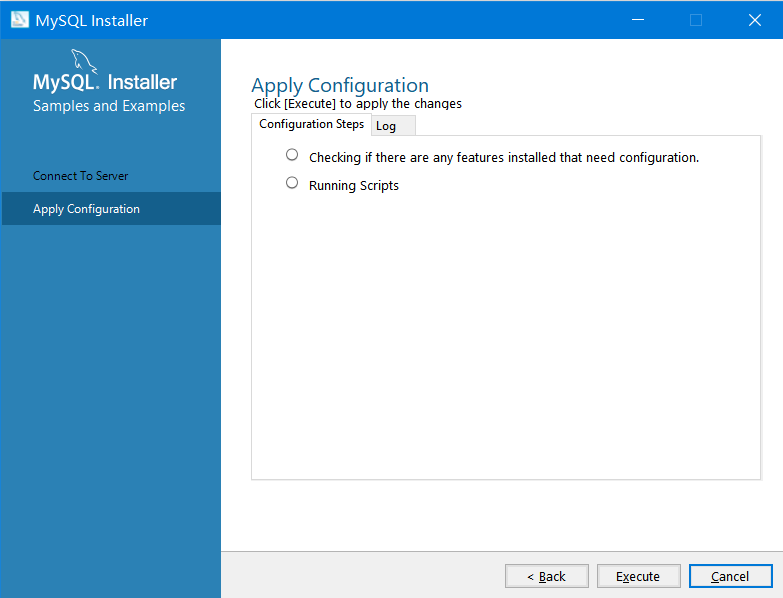Go to Connect To Server step in sidebar
The image size is (783, 598).
coord(81,176)
